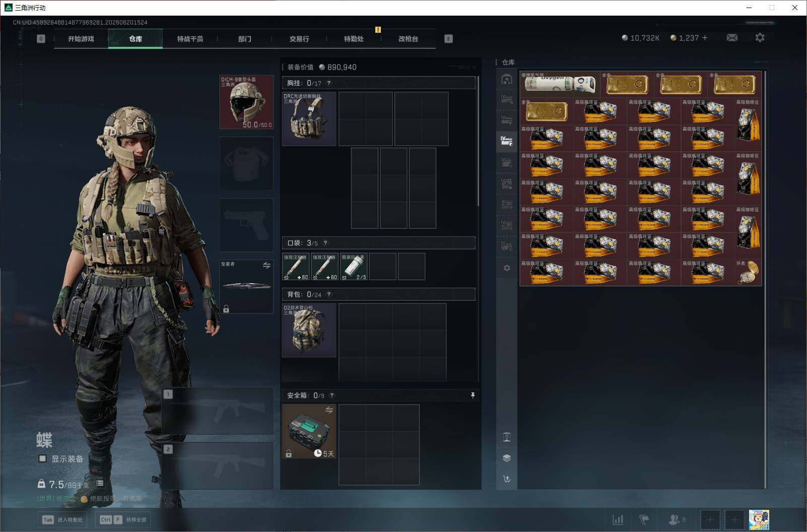The width and height of the screenshot is (807, 532).
Task: Click the empty pistol slot
Action: pos(246,225)
